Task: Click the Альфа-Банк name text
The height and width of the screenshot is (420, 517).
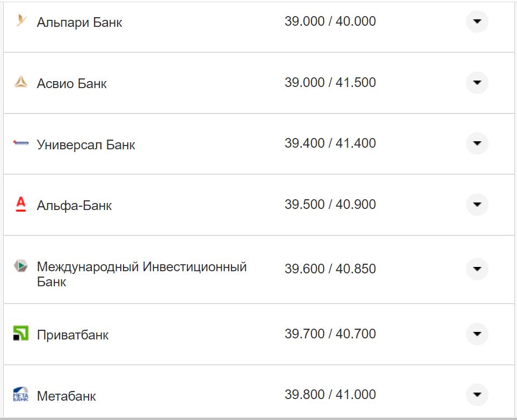Action: pos(75,205)
